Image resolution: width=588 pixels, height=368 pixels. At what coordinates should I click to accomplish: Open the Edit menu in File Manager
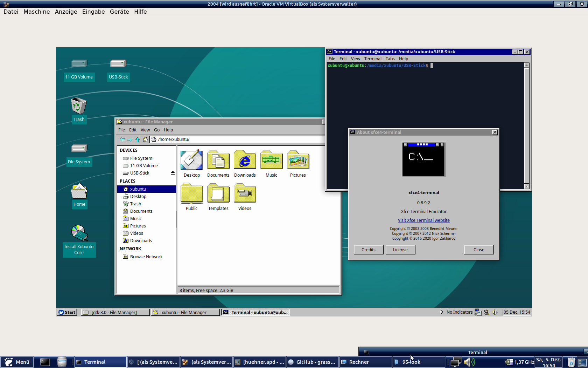tap(133, 130)
